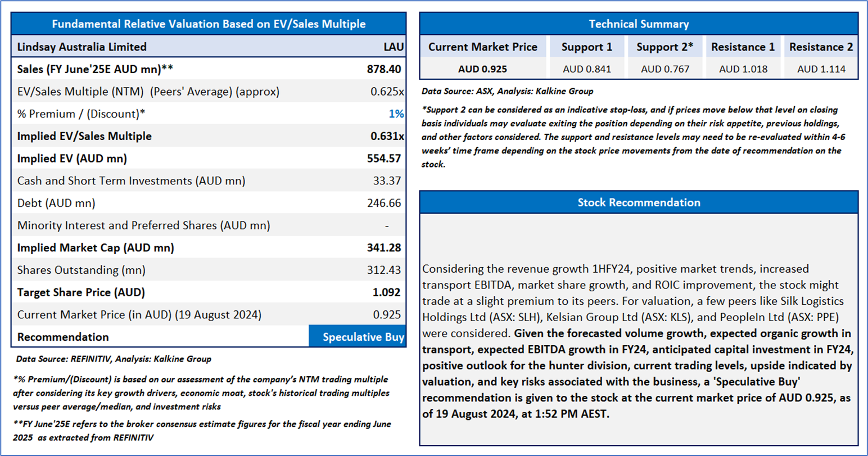Viewport: 868px width, 456px height.
Task: Click the 'Speculative Buy' recommendation cell
Action: click(358, 337)
